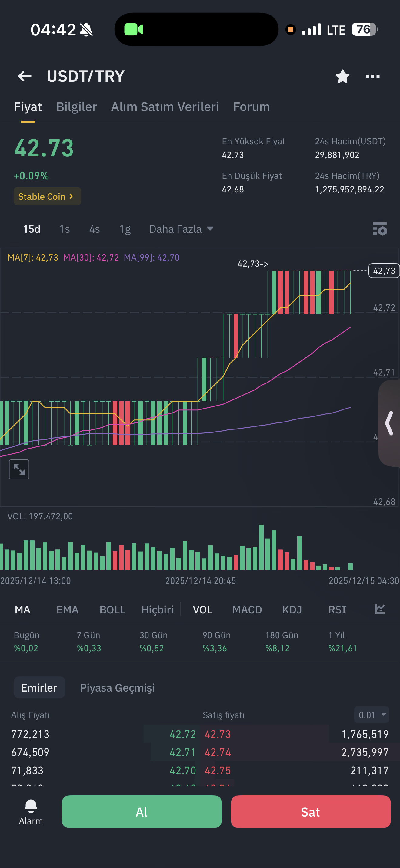Select the 42,73 current price marker
The width and height of the screenshot is (400, 868).
[x=384, y=271]
